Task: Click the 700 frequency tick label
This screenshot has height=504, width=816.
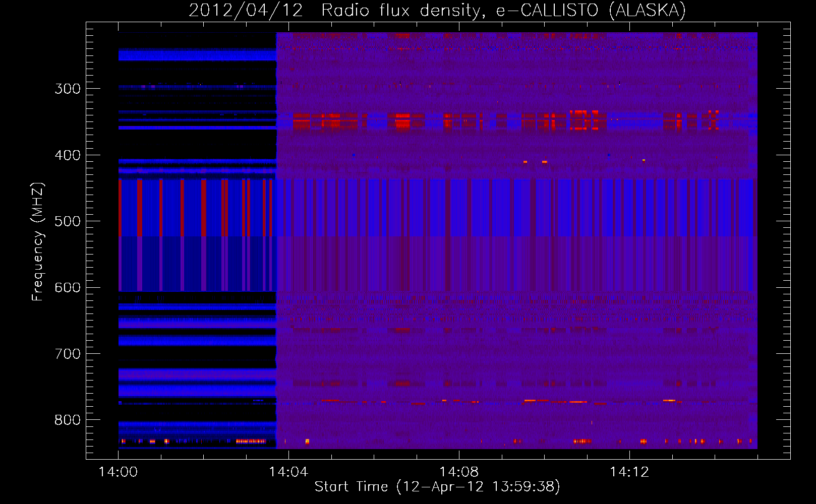Action: (68, 354)
